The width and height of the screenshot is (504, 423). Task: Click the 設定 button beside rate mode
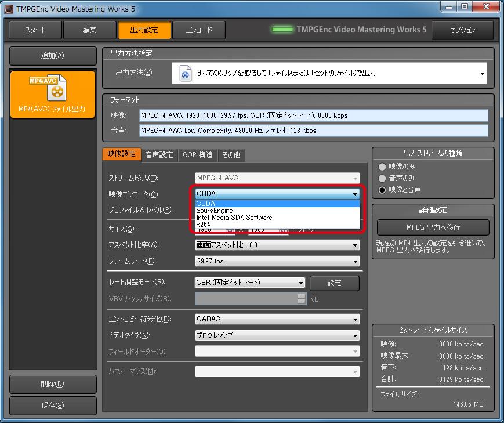(x=334, y=283)
